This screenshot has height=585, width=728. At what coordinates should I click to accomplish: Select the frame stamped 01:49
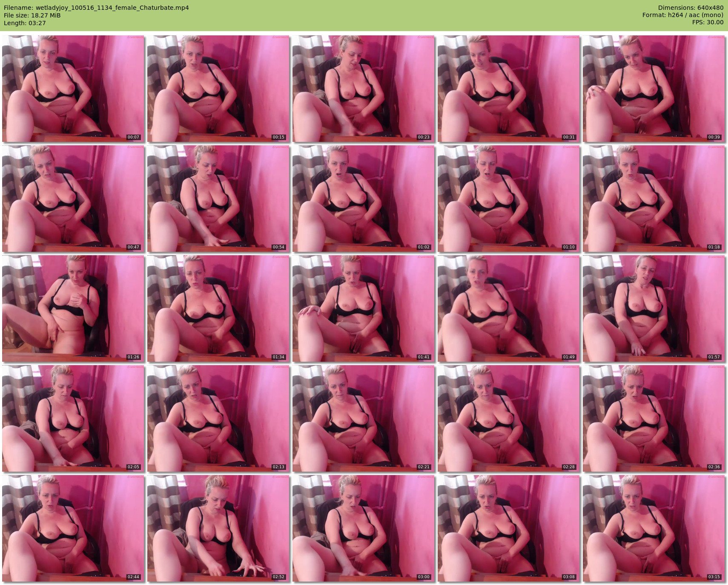pos(509,308)
